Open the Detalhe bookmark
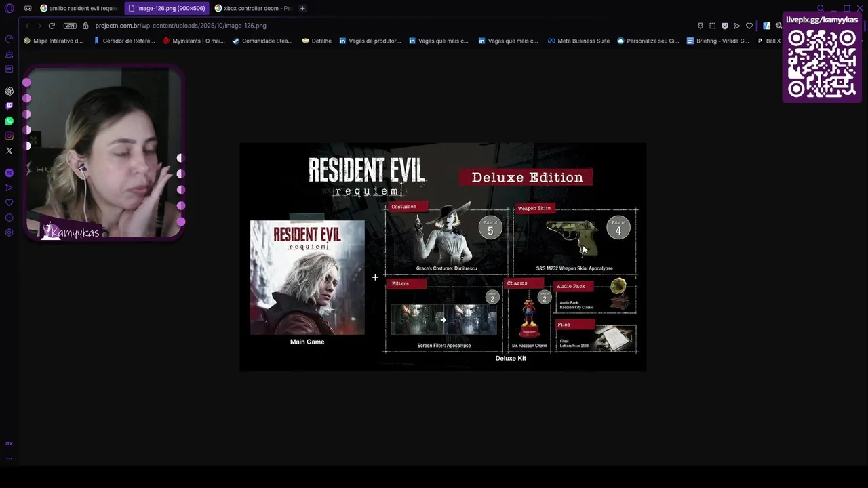 [x=317, y=41]
